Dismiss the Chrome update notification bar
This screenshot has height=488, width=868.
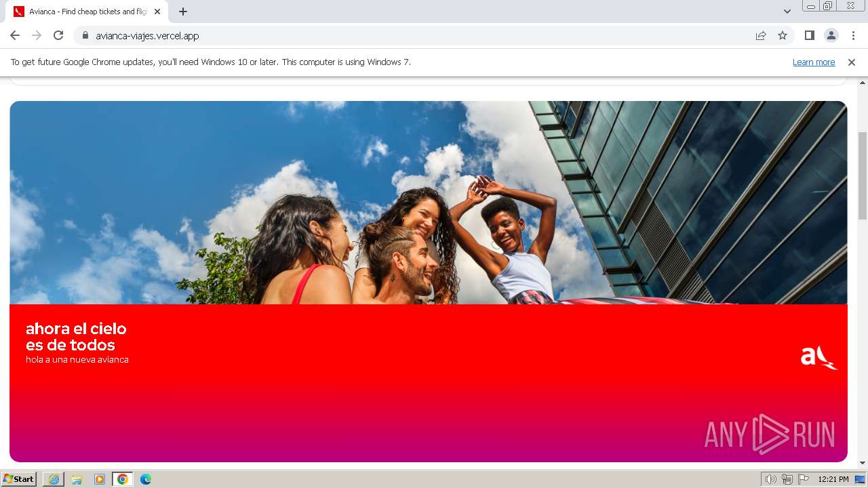coord(852,62)
